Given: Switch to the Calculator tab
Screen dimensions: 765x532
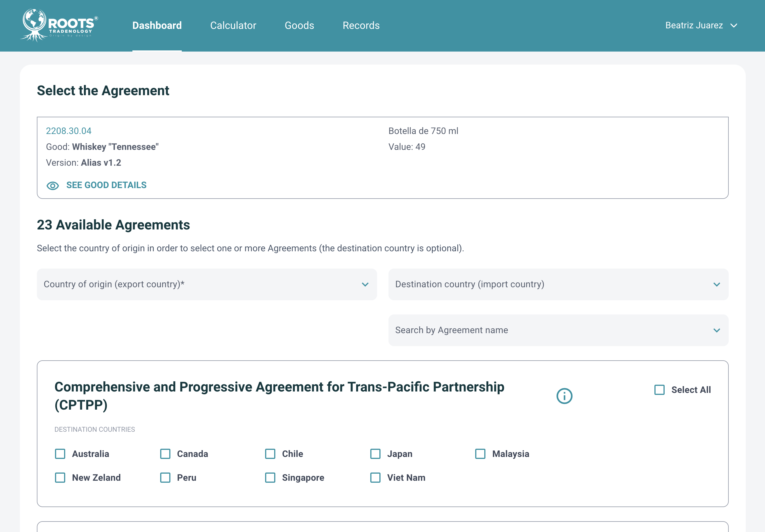Looking at the screenshot, I should click(x=233, y=25).
